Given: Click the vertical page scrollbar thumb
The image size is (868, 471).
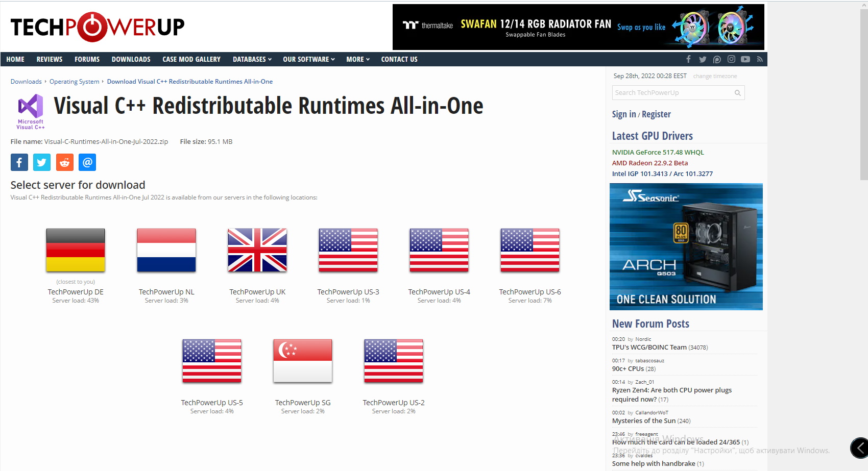Looking at the screenshot, I should tap(864, 94).
